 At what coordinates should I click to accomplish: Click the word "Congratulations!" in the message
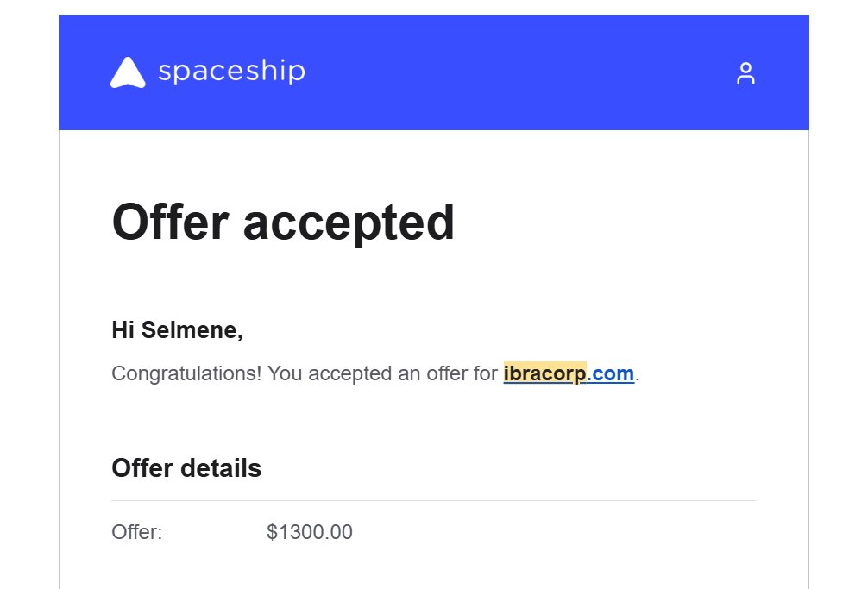pos(186,374)
